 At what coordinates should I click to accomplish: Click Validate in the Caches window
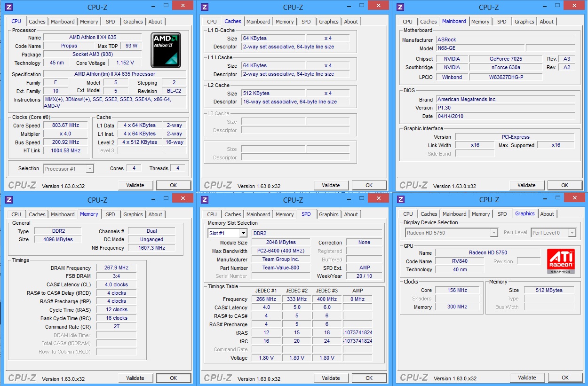click(x=331, y=185)
